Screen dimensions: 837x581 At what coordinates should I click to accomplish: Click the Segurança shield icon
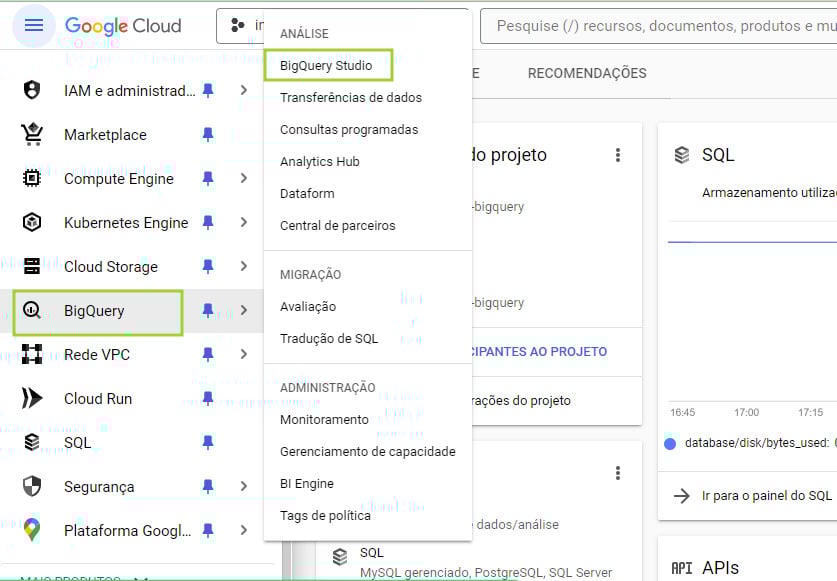pos(32,486)
